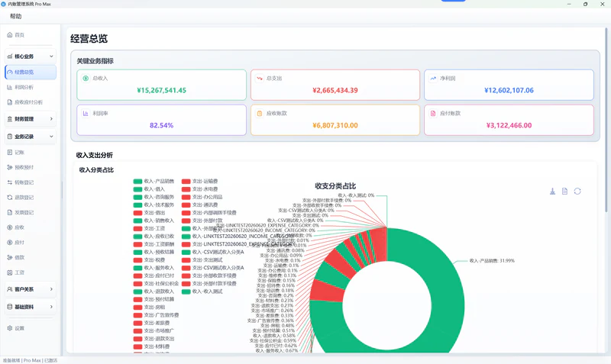Toggle the 收入-借入 legend entry
This screenshot has height=364, width=611.
[149, 189]
